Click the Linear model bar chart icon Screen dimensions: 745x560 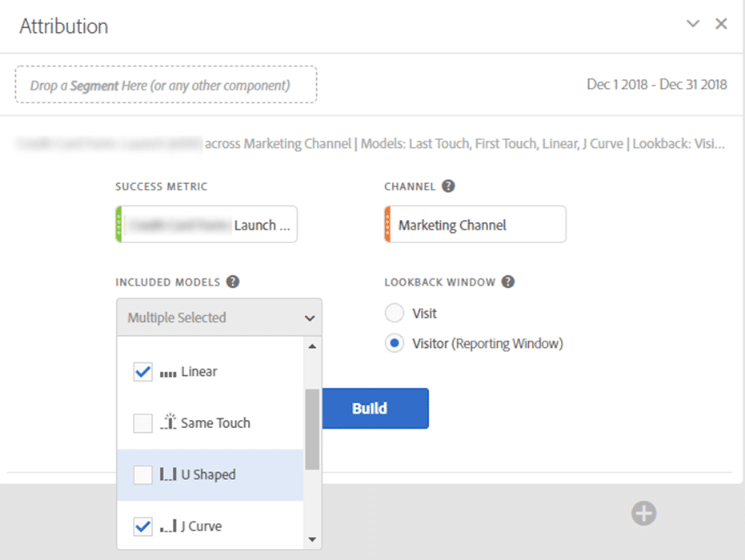click(x=167, y=373)
